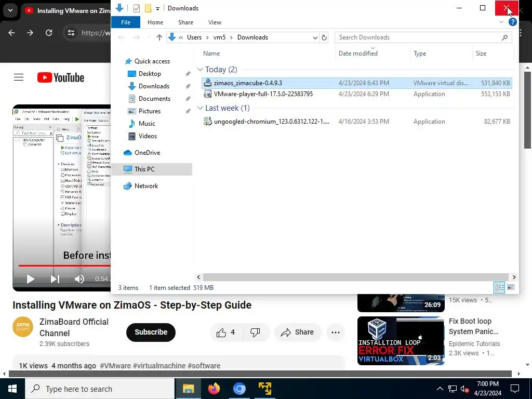The width and height of the screenshot is (532, 399).
Task: Collapse the Today (2) group
Action: (200, 70)
